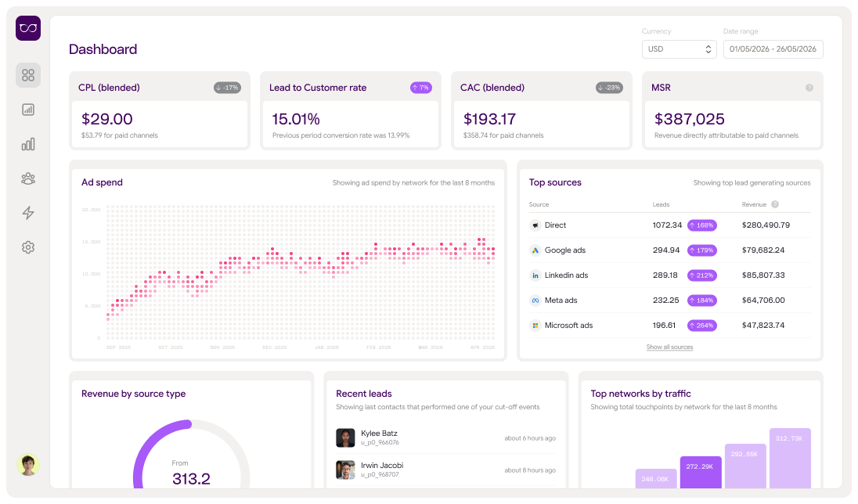The width and height of the screenshot is (858, 504).
Task: Click Kylee Batz avatar thumbnail
Action: [345, 437]
